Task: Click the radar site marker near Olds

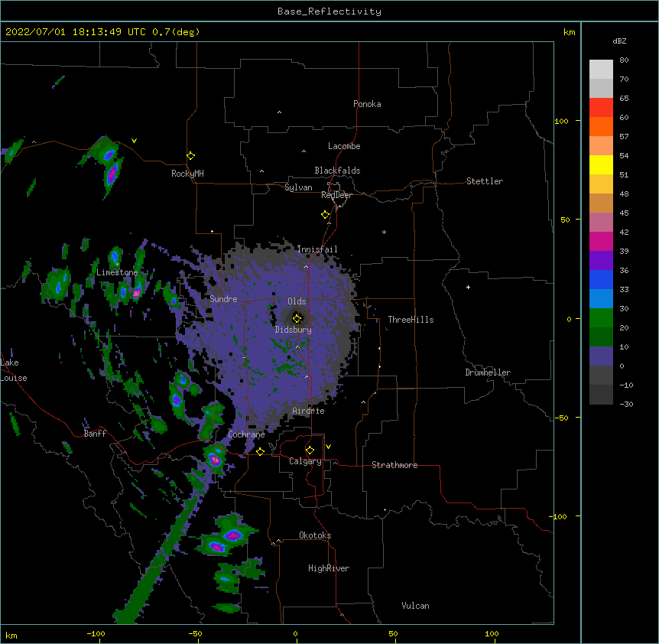Action: tap(297, 318)
